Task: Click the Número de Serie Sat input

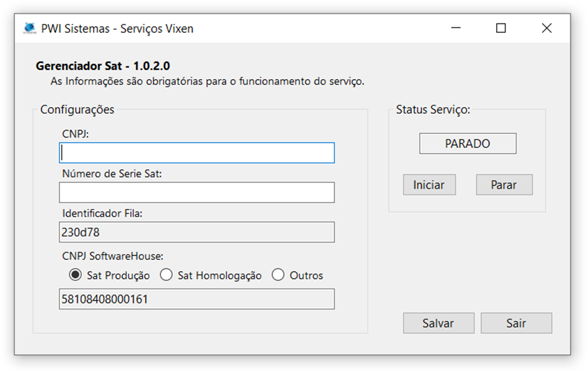Action: (196, 192)
